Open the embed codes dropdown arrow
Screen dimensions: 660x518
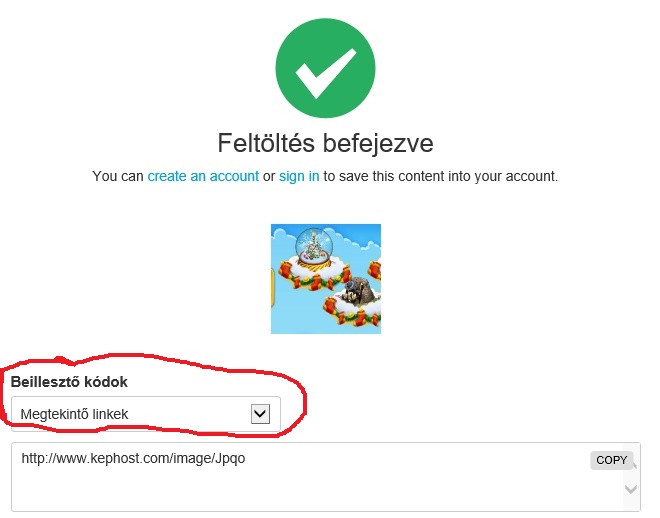click(x=260, y=413)
